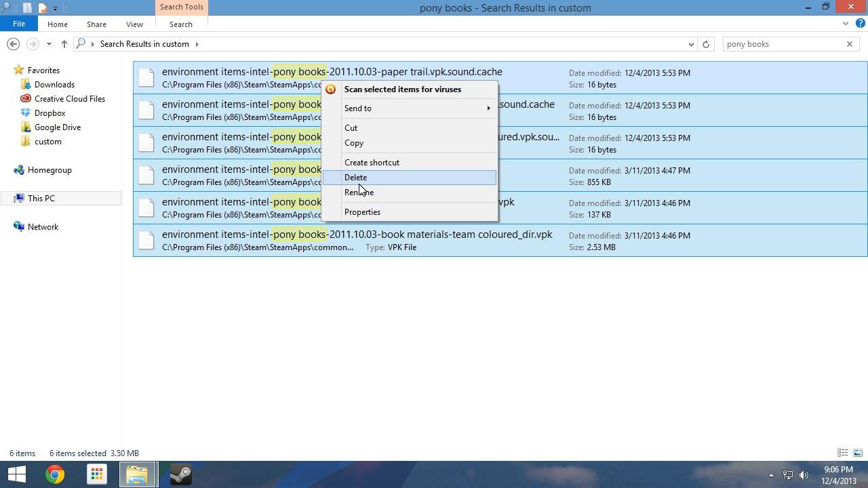The height and width of the screenshot is (488, 868).
Task: Open the Customize Quick Access Toolbar dropdown
Action: coord(55,9)
